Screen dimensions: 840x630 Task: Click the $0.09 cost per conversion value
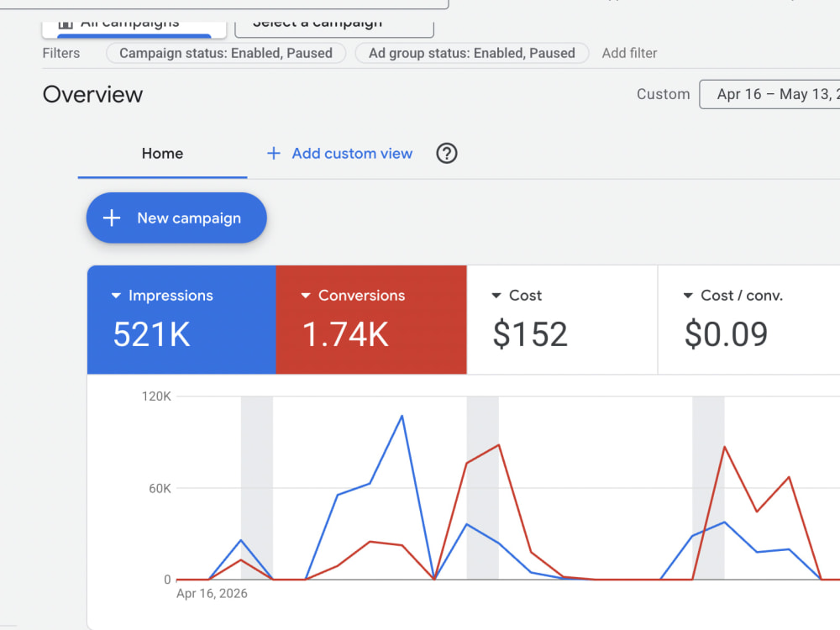(726, 333)
